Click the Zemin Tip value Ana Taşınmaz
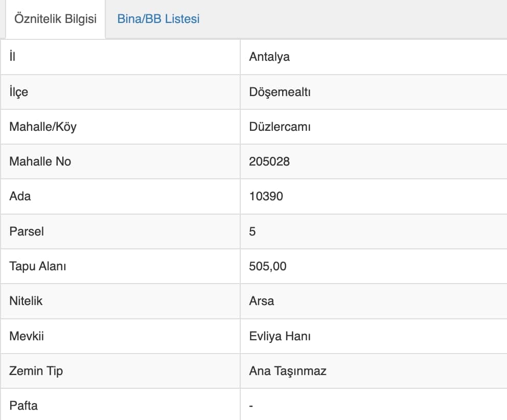This screenshot has width=507, height=420. point(287,371)
